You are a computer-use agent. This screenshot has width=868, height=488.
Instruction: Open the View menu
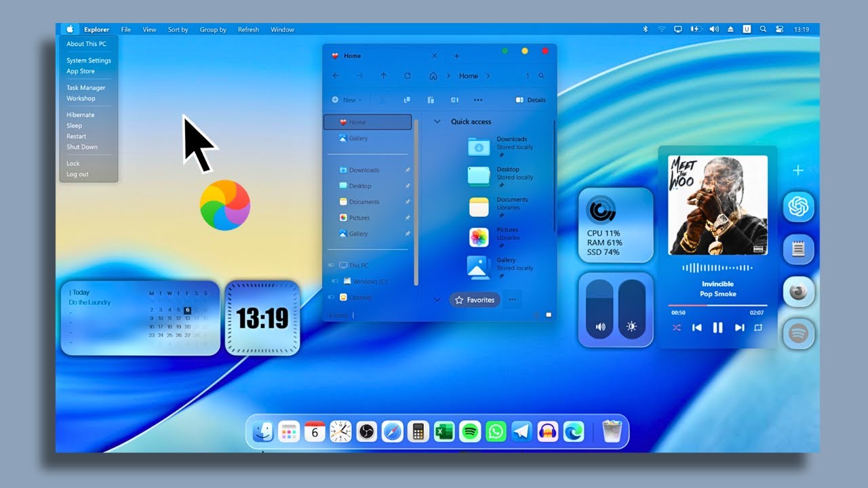tap(149, 30)
